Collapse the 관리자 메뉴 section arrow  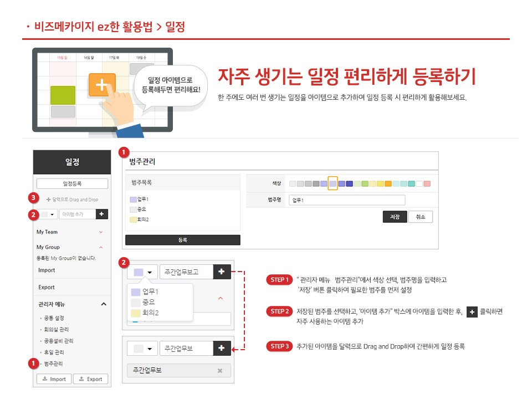(104, 304)
